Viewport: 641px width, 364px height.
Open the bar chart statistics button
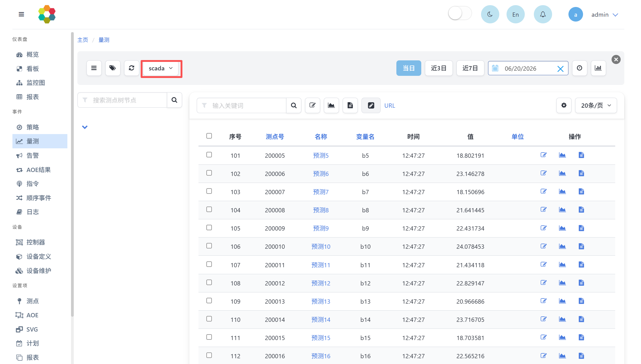(x=598, y=68)
